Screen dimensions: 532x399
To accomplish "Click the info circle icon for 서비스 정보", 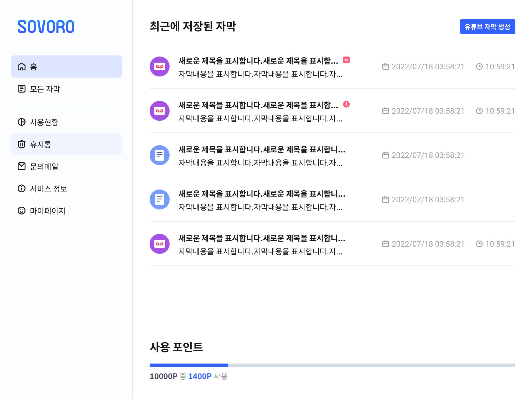I will (x=22, y=189).
